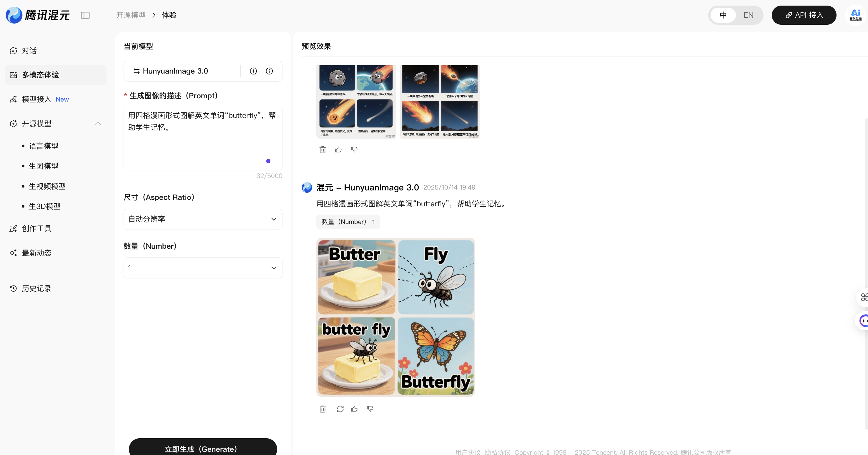
Task: Regenerate the butterfly image
Action: tap(340, 409)
